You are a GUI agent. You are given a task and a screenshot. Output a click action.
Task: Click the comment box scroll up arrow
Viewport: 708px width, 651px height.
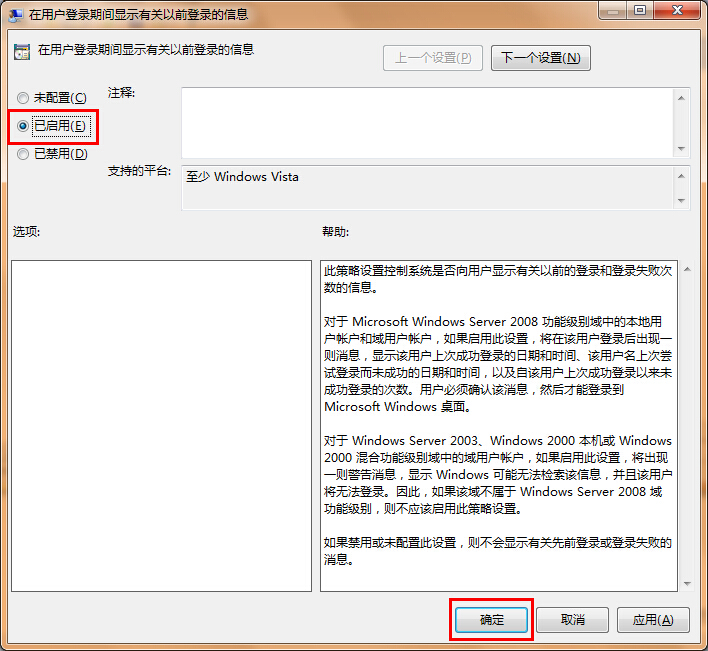pyautogui.click(x=681, y=98)
